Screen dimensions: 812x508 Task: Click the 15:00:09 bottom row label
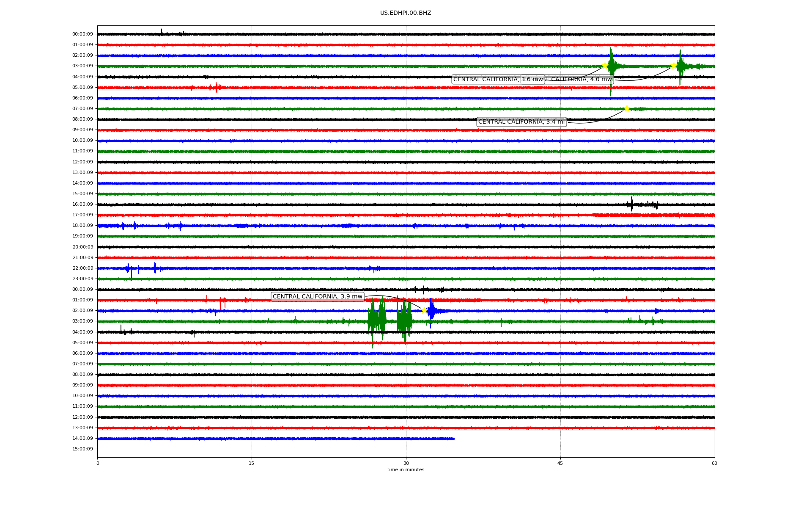pos(82,449)
